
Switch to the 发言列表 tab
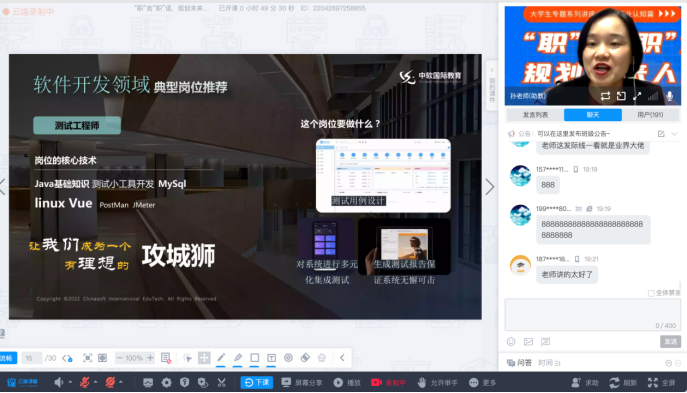point(535,115)
